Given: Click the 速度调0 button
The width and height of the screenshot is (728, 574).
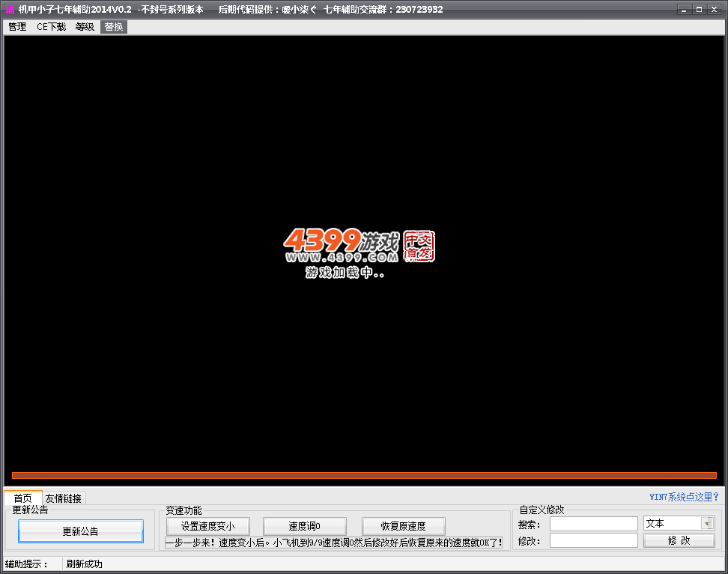Looking at the screenshot, I should (305, 526).
